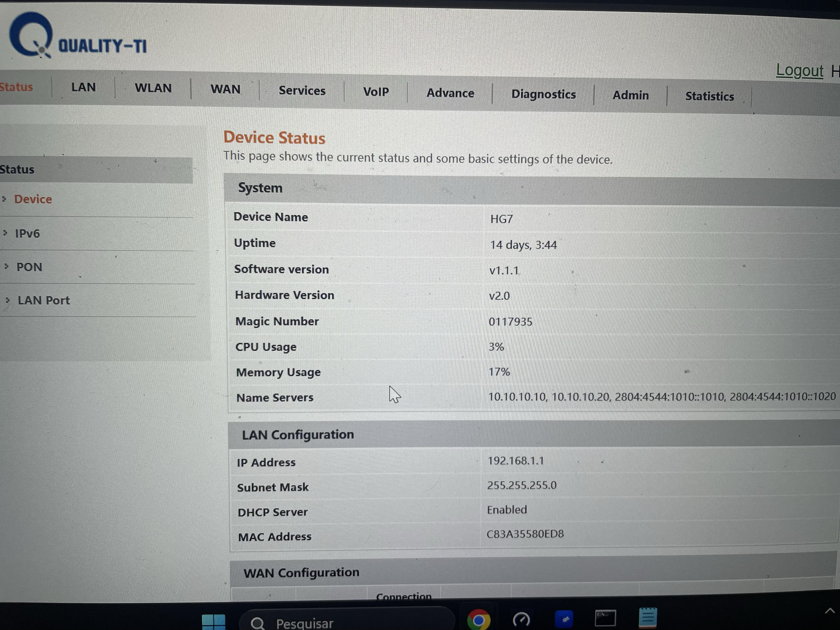
Task: Open the IPv6 status page
Action: (27, 234)
